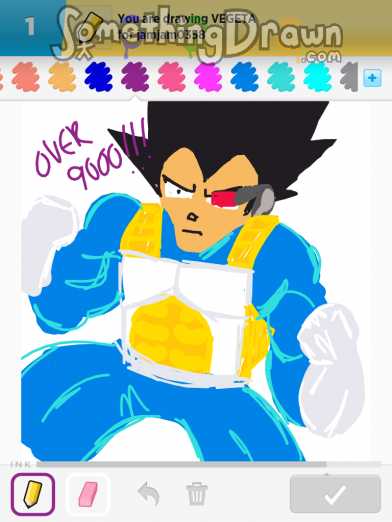Viewport: 392px width, 522px height.
Task: Pick the dark blue color swatch
Action: (98, 77)
